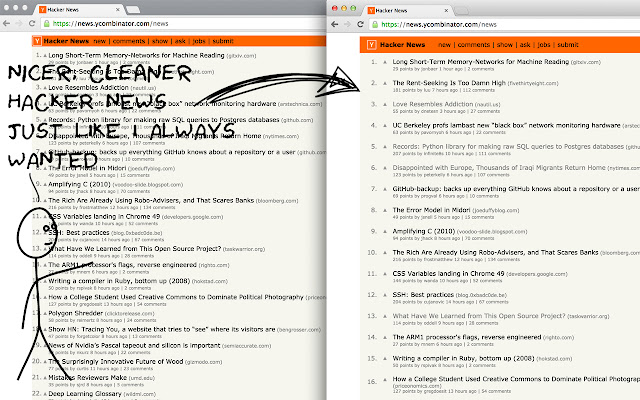Click 'comments' in the left window's nav bar
Viewport: 640px width, 400px height.
[x=129, y=41]
